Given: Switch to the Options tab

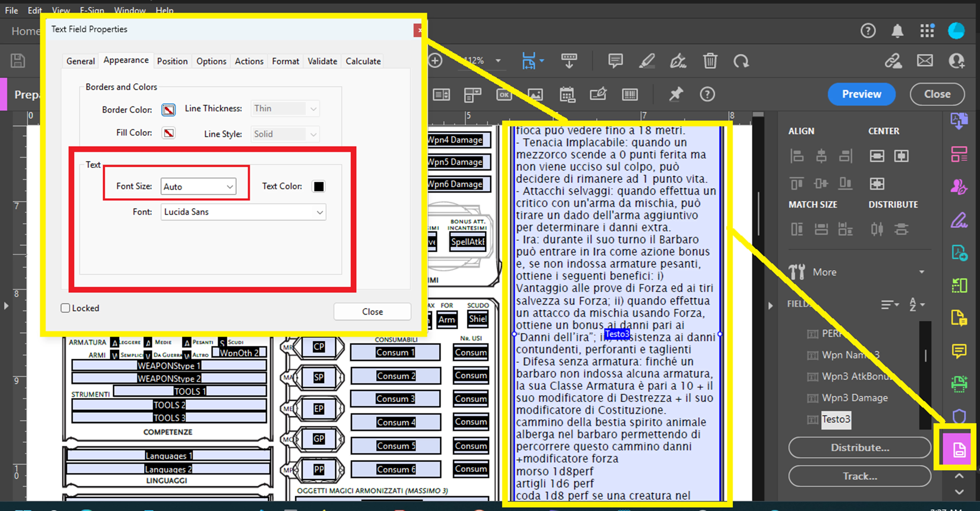Looking at the screenshot, I should (x=211, y=61).
